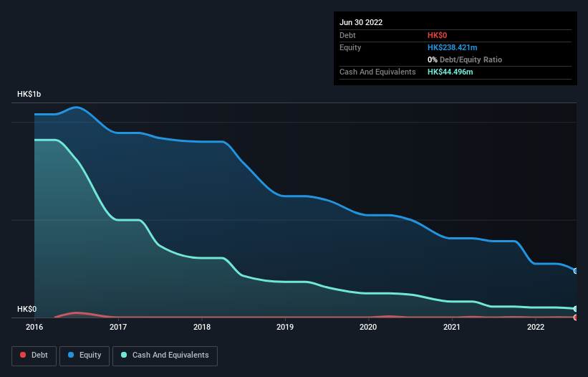Select the teal Cash endpoint marker
The width and height of the screenshot is (588, 377).
pos(576,309)
